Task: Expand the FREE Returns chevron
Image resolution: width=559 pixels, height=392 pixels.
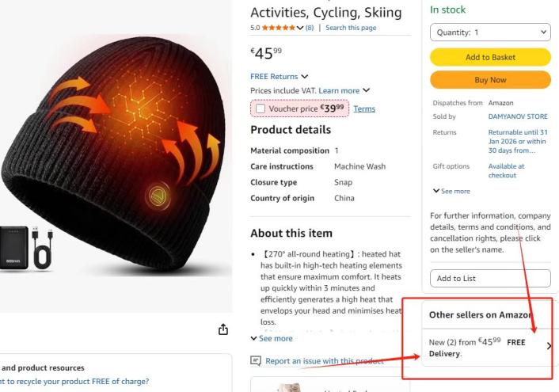Action: coord(305,77)
